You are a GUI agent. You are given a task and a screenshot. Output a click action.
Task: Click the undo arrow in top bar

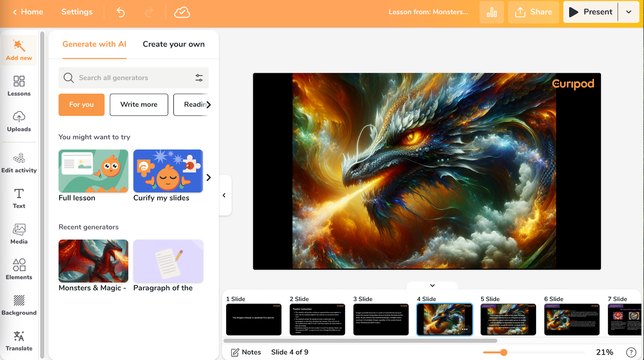click(120, 12)
